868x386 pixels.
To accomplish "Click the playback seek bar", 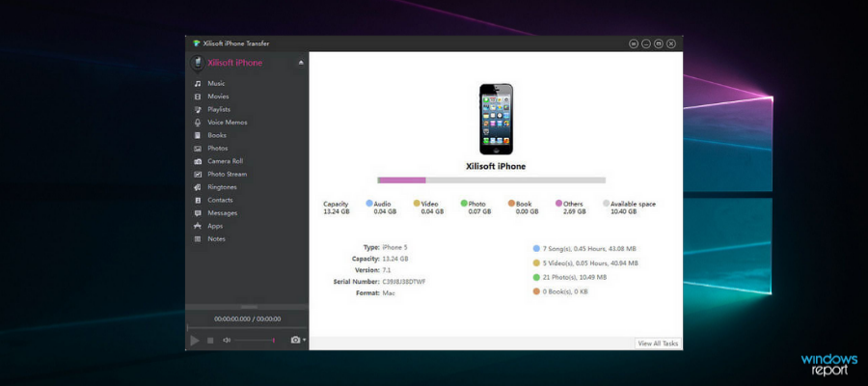I will pos(247,328).
